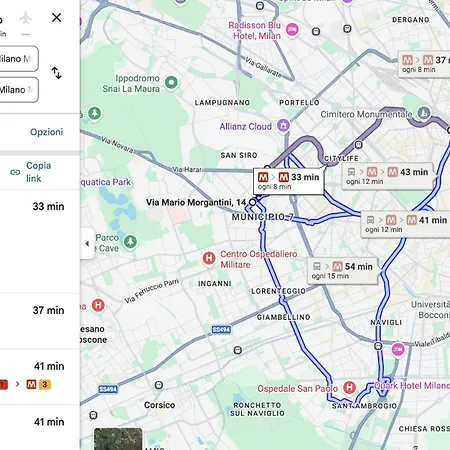Close the directions panel with X
The image size is (450, 450).
(57, 17)
